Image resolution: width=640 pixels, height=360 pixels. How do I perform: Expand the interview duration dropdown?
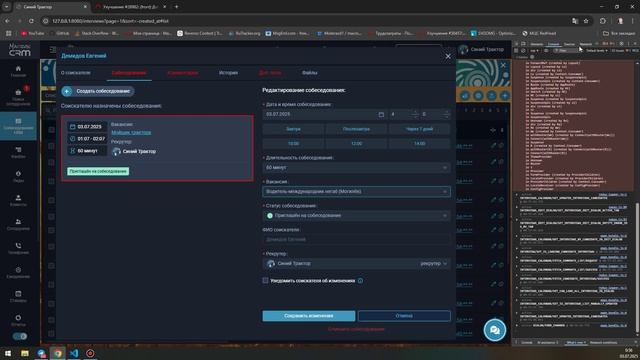coord(356,168)
